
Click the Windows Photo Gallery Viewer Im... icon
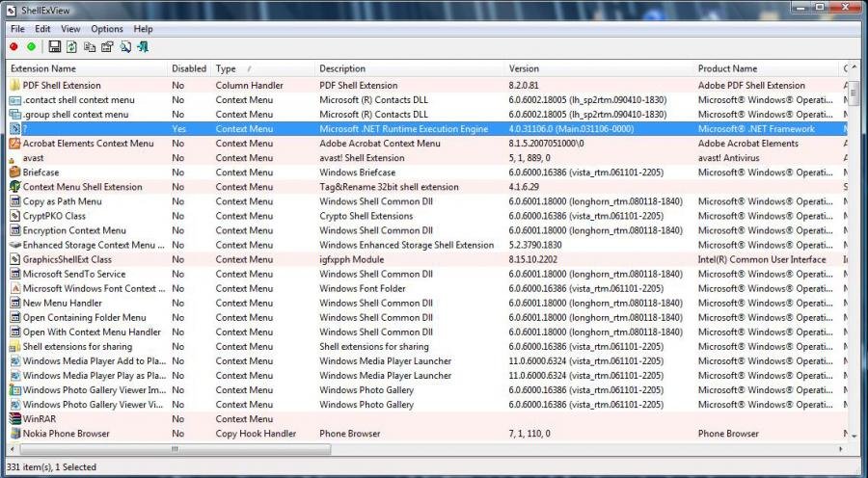coord(15,389)
